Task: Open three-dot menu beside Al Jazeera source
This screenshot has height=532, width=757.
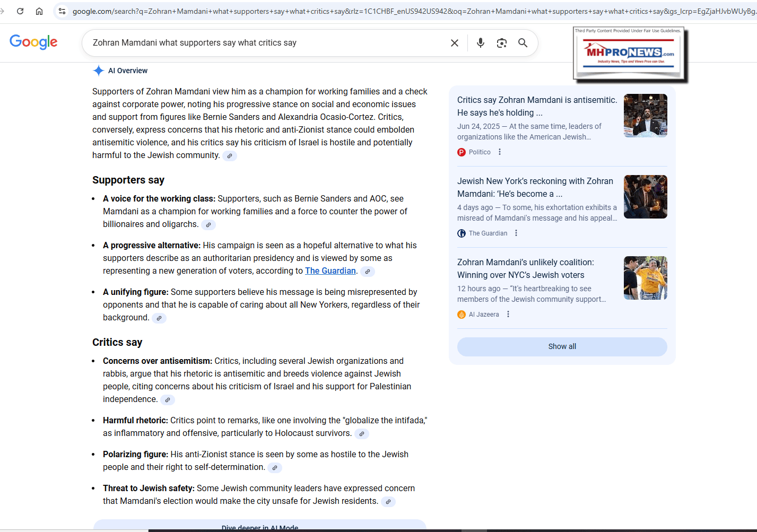Action: (508, 315)
